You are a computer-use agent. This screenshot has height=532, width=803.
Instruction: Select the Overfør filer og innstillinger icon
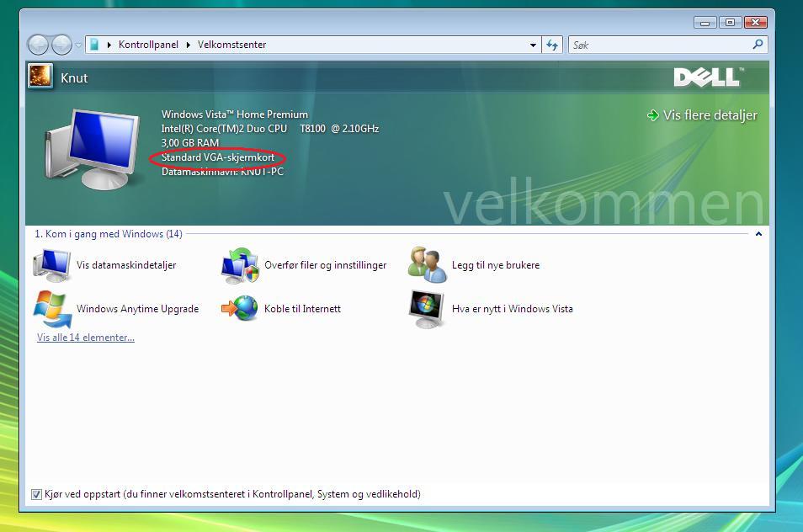point(240,265)
